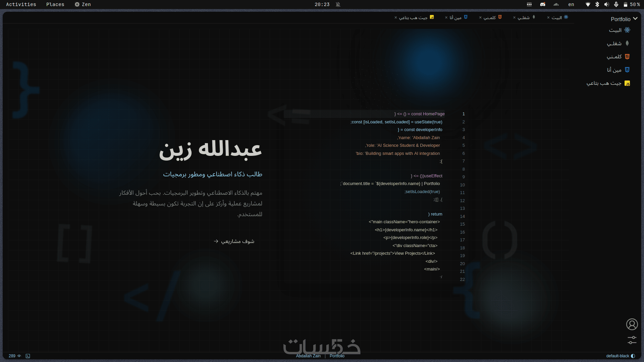Click Abdallah Zain in status bar
644x362 pixels.
click(x=308, y=356)
